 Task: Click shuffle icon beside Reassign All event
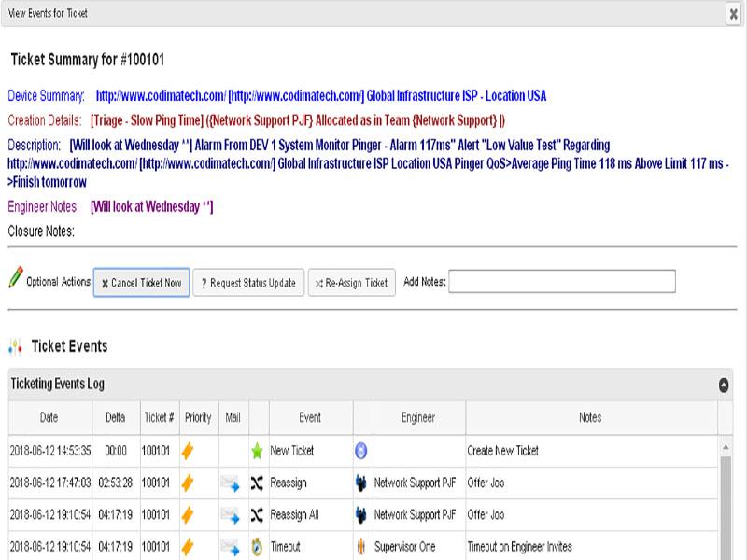257,515
